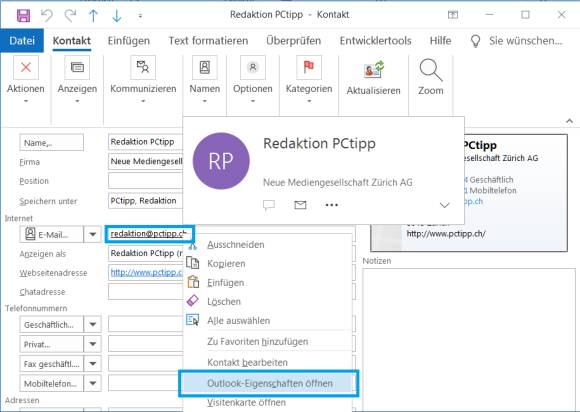Click into the Notizen text area

tap(469, 338)
